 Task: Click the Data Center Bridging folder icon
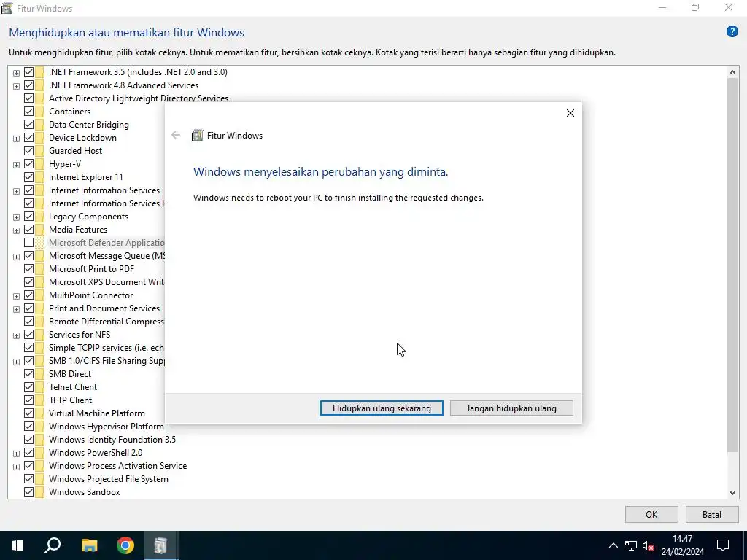coord(40,125)
